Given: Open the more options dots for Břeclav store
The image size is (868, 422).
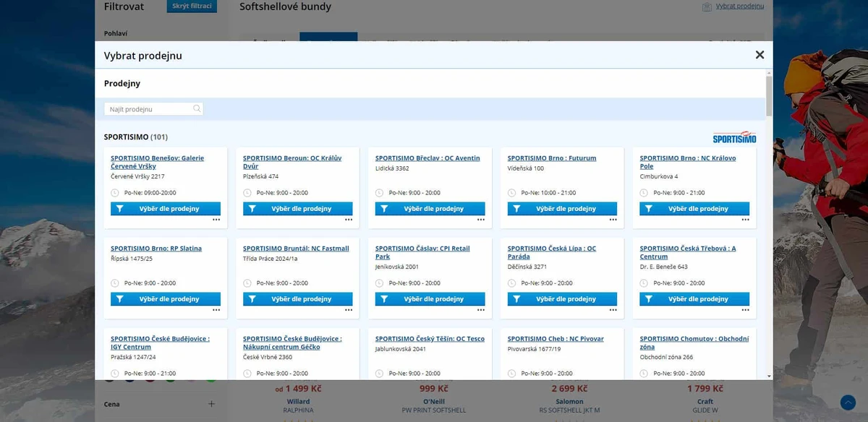Looking at the screenshot, I should pyautogui.click(x=481, y=220).
